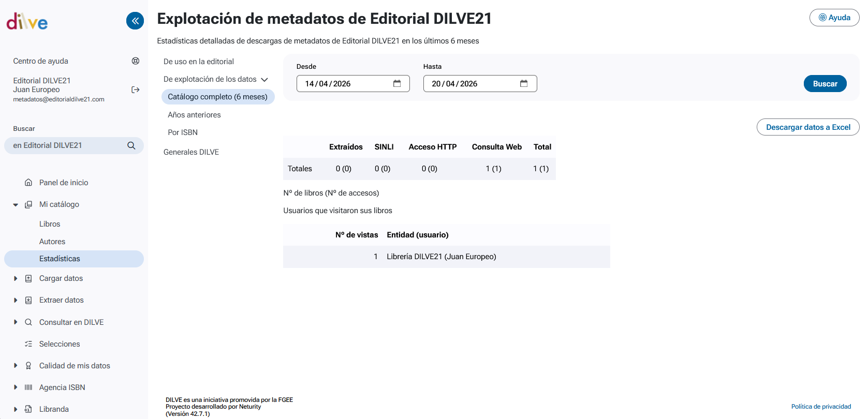Collapse De explotación de los datos chevron
Viewport: 868px width, 419px height.
point(264,80)
